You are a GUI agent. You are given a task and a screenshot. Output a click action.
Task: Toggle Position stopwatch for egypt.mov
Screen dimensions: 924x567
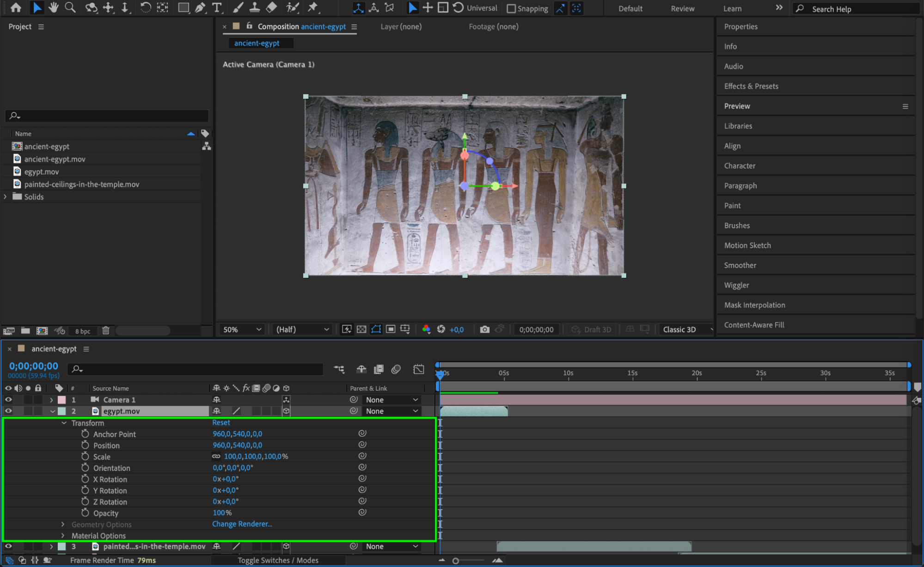tap(85, 445)
